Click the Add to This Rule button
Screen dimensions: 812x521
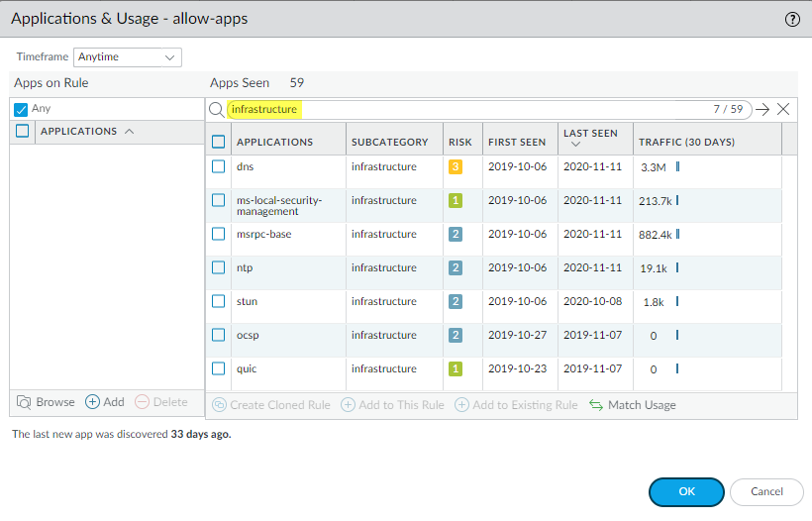point(392,405)
